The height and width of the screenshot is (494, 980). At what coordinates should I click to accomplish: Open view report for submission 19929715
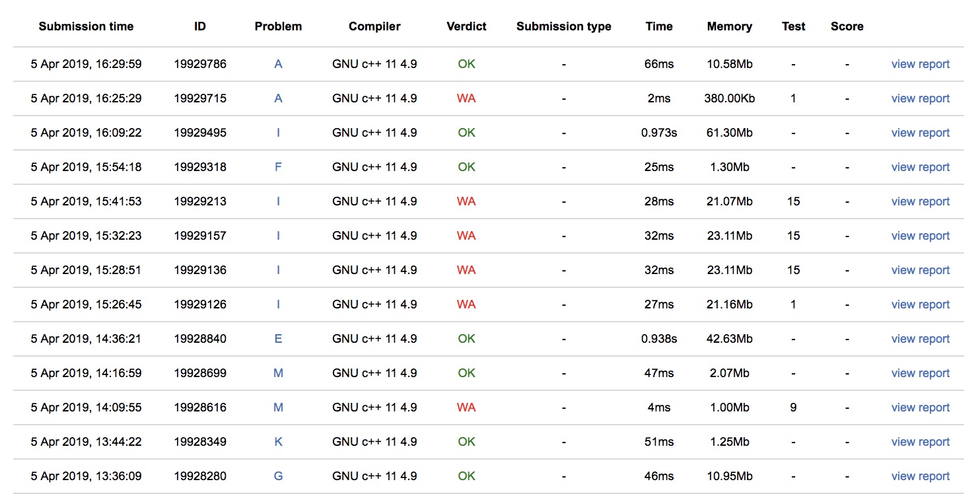(920, 98)
